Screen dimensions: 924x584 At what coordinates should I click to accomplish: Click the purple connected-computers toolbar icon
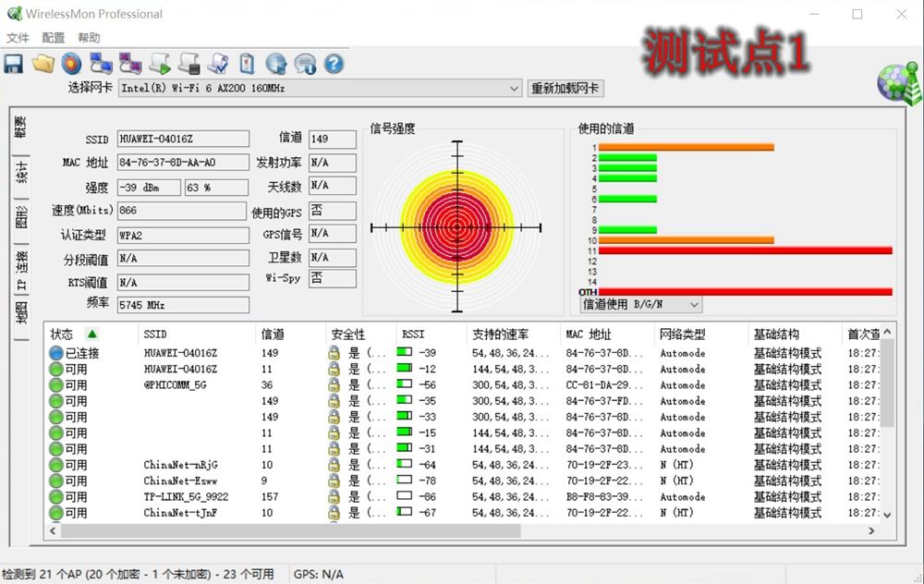(130, 64)
